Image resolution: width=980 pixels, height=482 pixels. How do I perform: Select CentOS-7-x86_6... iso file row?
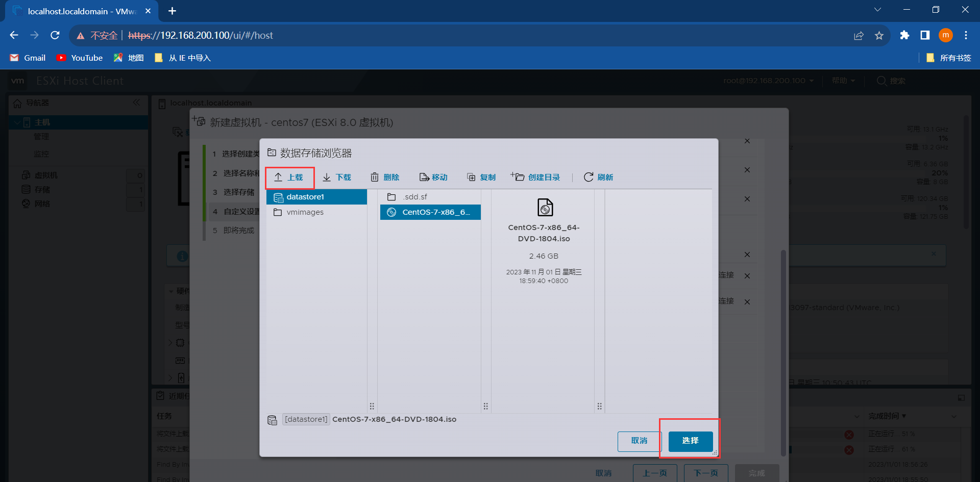click(x=430, y=212)
